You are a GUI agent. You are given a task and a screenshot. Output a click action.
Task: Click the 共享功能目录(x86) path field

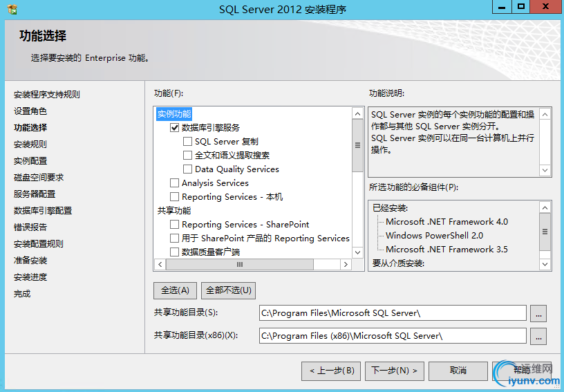[393, 336]
